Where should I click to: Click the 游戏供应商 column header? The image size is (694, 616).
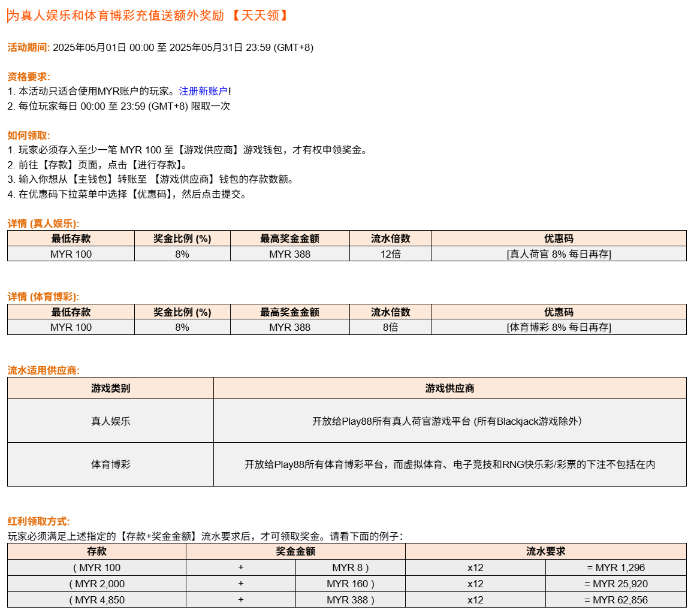[x=449, y=388]
